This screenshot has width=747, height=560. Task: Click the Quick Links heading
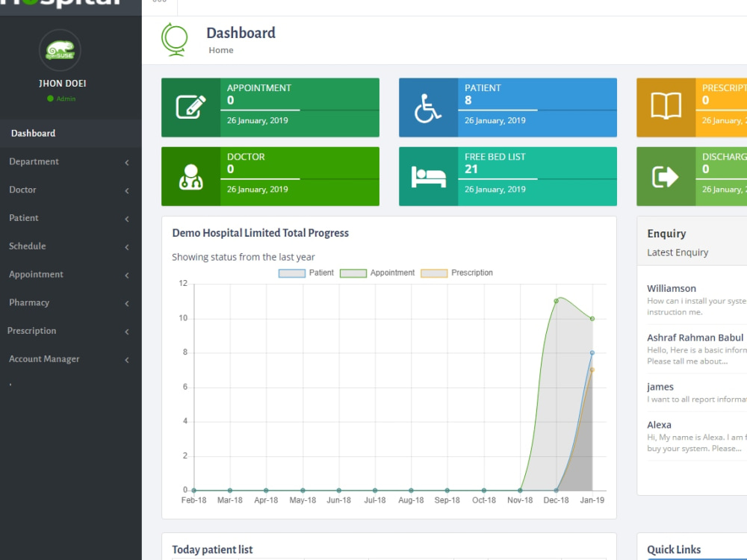coord(674,550)
